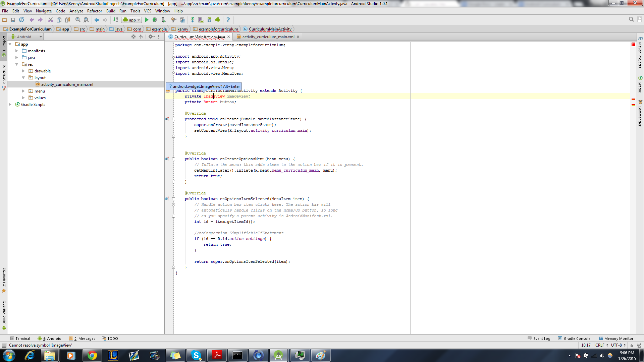Expand the Gradle Scripts node
644x362 pixels.
(10, 105)
